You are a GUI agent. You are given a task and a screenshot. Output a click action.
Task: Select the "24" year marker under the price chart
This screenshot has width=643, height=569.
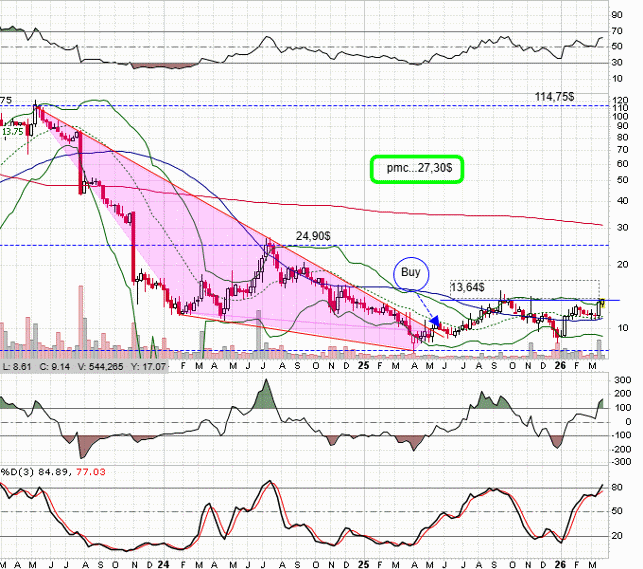click(161, 367)
